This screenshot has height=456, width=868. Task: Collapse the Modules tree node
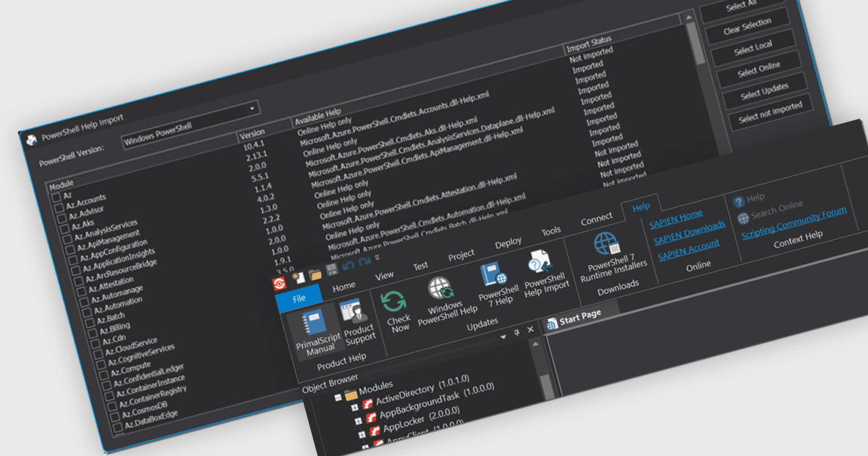pos(337,397)
